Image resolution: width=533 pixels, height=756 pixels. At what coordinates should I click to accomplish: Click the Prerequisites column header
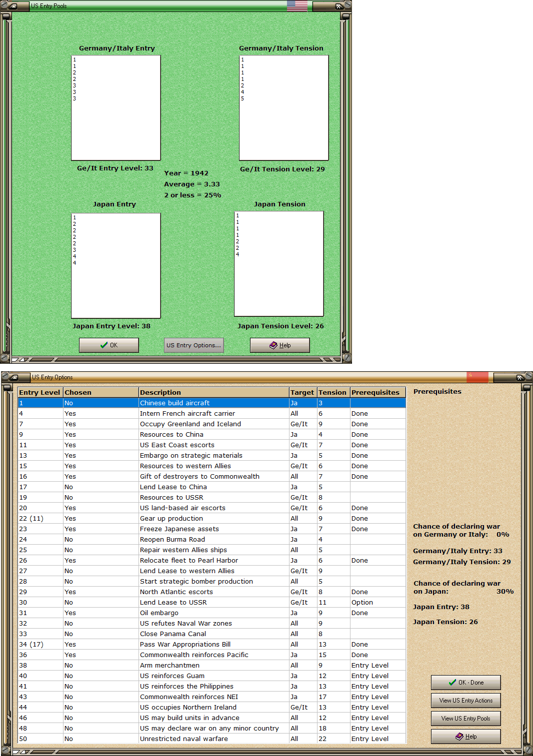coord(377,392)
